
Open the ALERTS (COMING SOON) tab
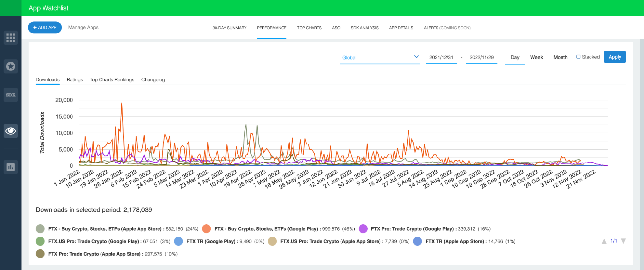[447, 28]
